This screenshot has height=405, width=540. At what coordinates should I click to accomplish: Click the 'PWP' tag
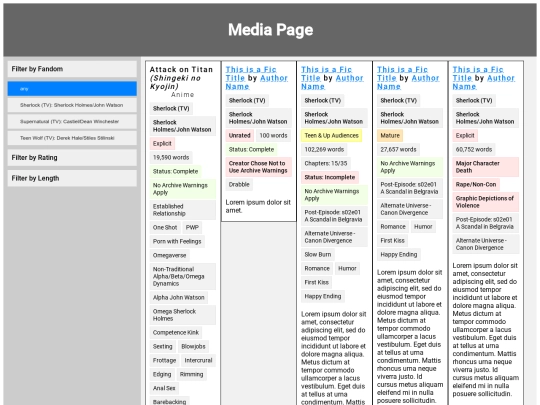tap(192, 227)
